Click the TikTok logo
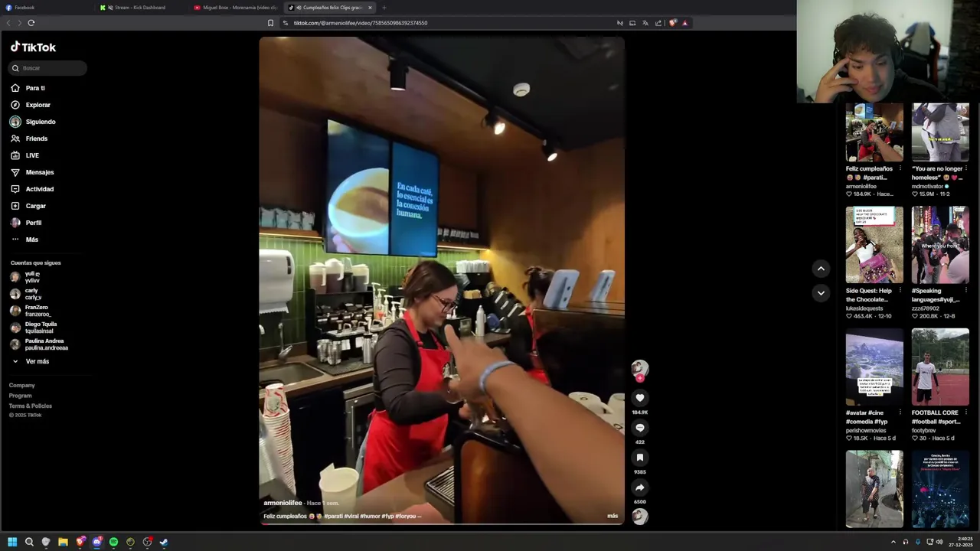The height and width of the screenshot is (551, 980). point(33,47)
